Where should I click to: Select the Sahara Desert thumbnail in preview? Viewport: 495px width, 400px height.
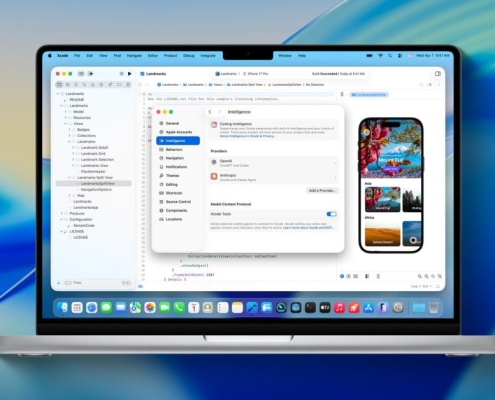coord(383,234)
